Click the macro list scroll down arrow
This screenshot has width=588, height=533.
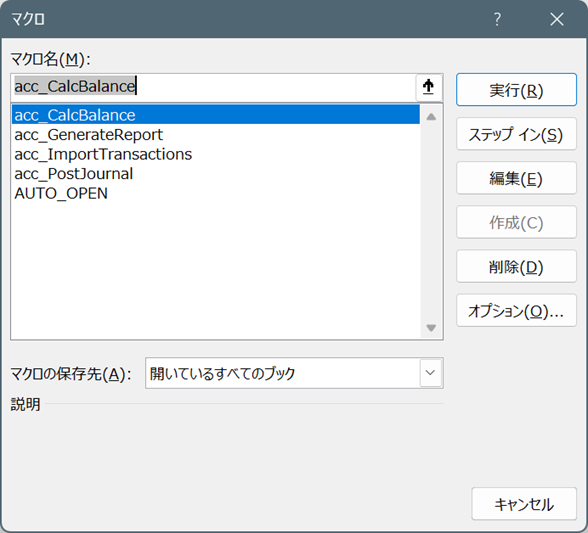click(431, 328)
